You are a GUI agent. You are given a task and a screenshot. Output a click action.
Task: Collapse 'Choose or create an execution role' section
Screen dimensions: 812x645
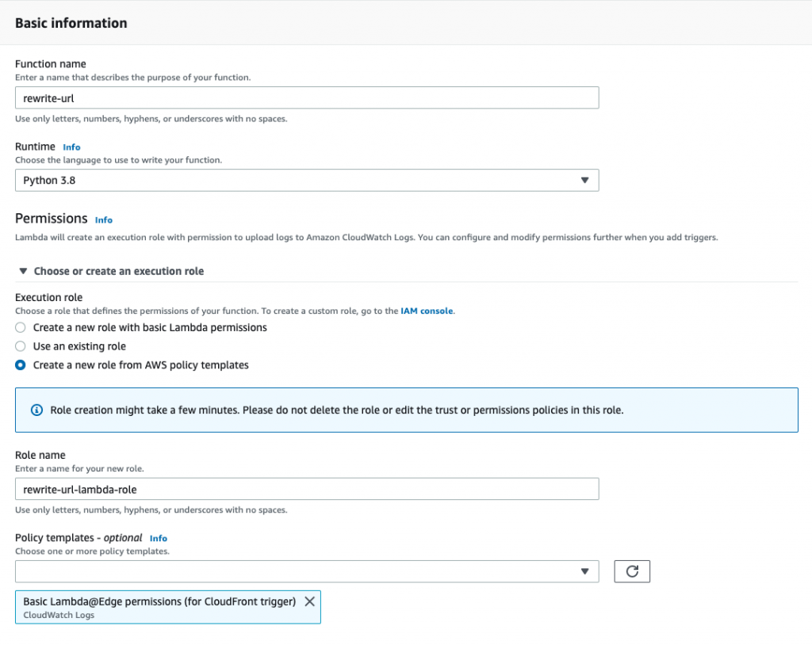pyautogui.click(x=24, y=271)
